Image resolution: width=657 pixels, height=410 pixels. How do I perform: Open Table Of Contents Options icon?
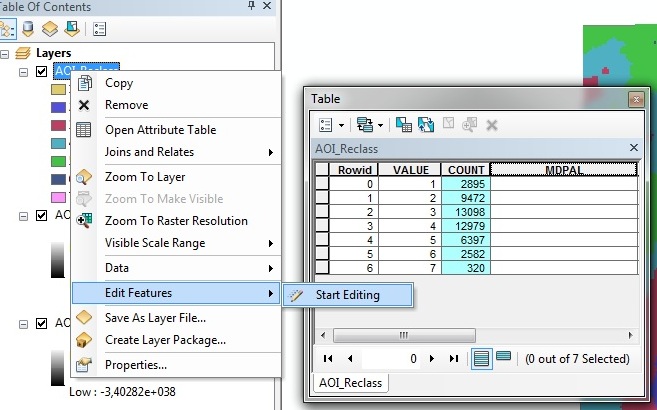pyautogui.click(x=99, y=29)
